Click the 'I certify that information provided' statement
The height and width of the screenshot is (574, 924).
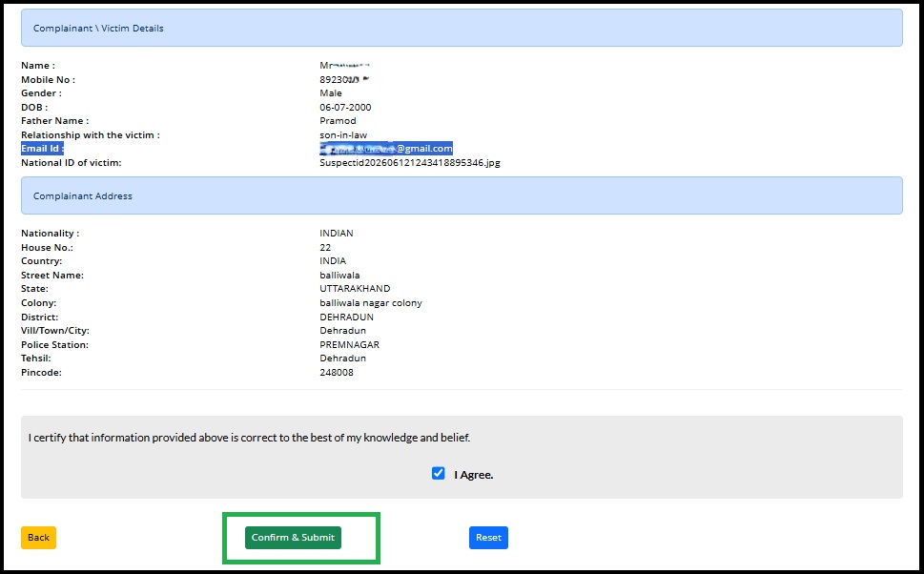pos(249,438)
